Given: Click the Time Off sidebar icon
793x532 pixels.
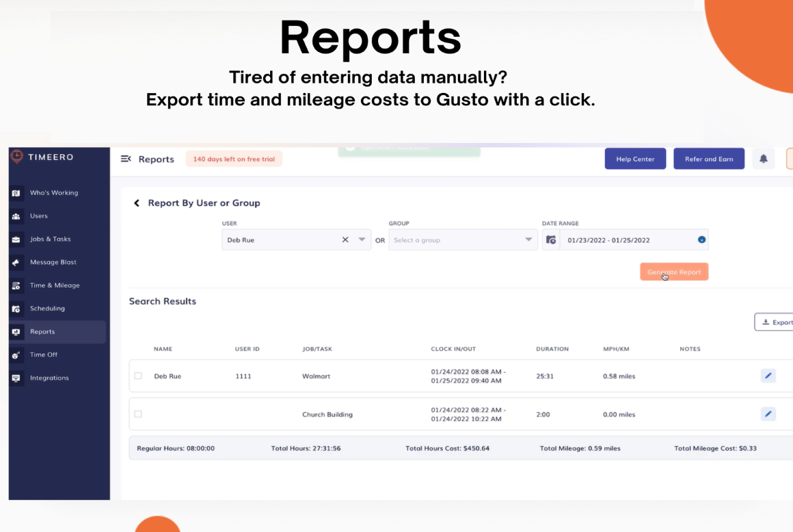Looking at the screenshot, I should (x=16, y=355).
